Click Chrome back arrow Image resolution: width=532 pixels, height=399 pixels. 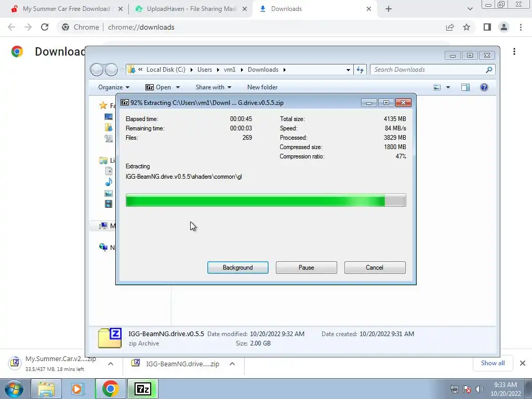[11, 27]
